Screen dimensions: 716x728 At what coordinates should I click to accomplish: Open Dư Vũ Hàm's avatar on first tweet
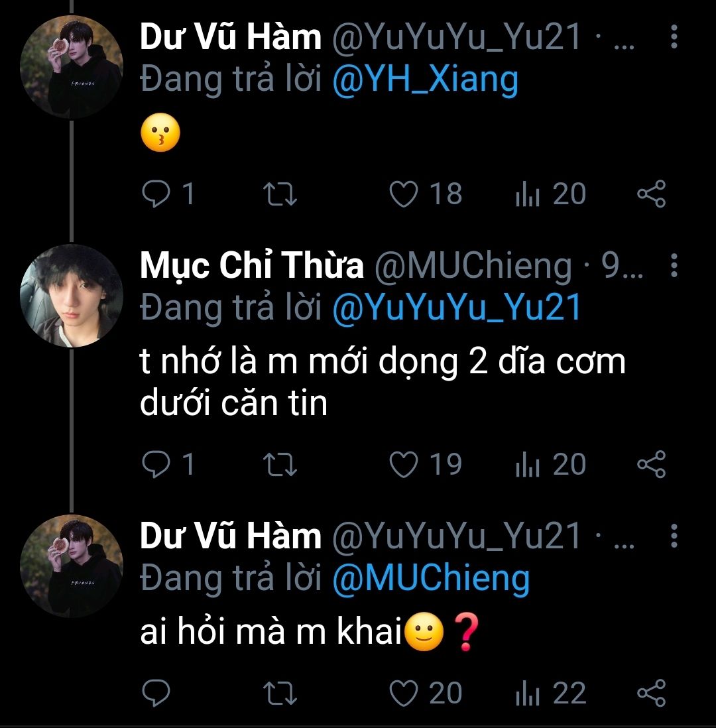coord(72,67)
